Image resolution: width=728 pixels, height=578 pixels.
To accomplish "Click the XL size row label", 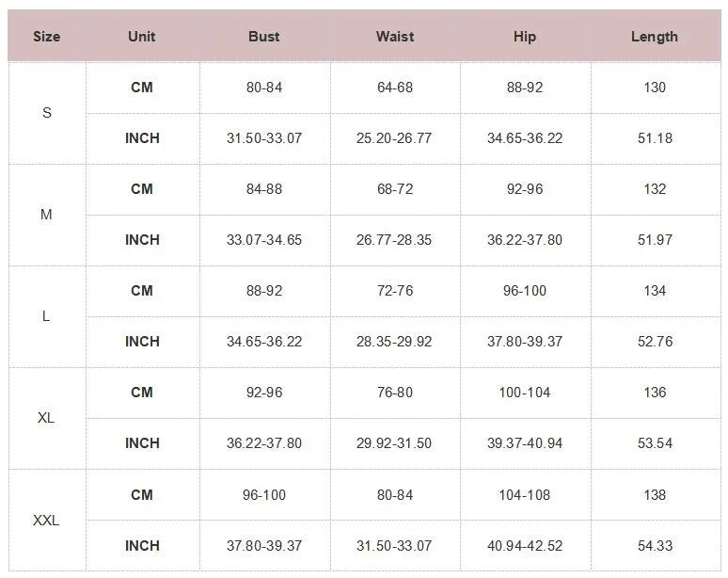I will pyautogui.click(x=46, y=418).
